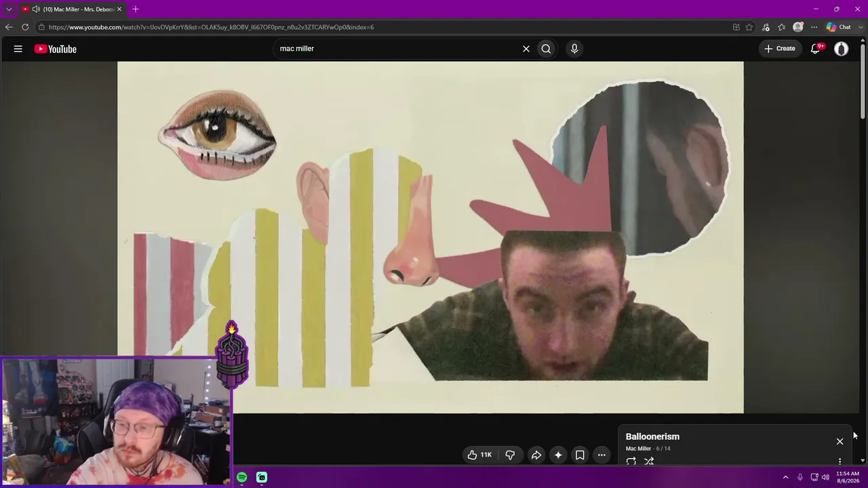The height and width of the screenshot is (488, 868).
Task: Open a new browser tab
Action: pos(136,9)
